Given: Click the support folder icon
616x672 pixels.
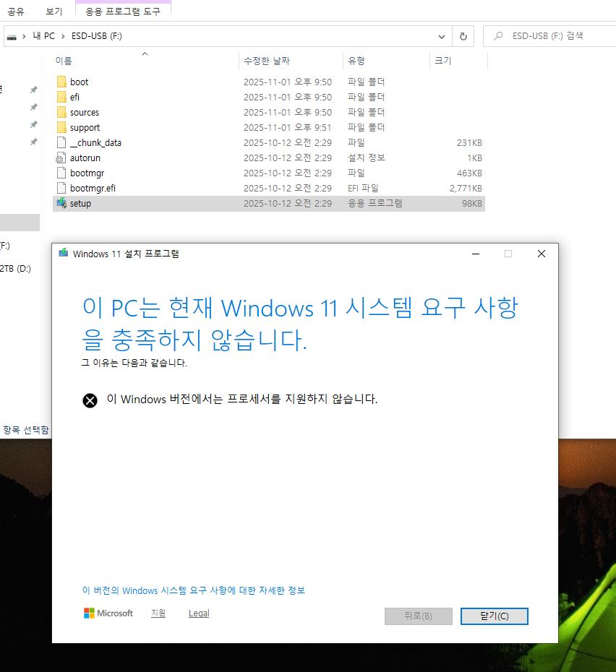Looking at the screenshot, I should click(61, 127).
